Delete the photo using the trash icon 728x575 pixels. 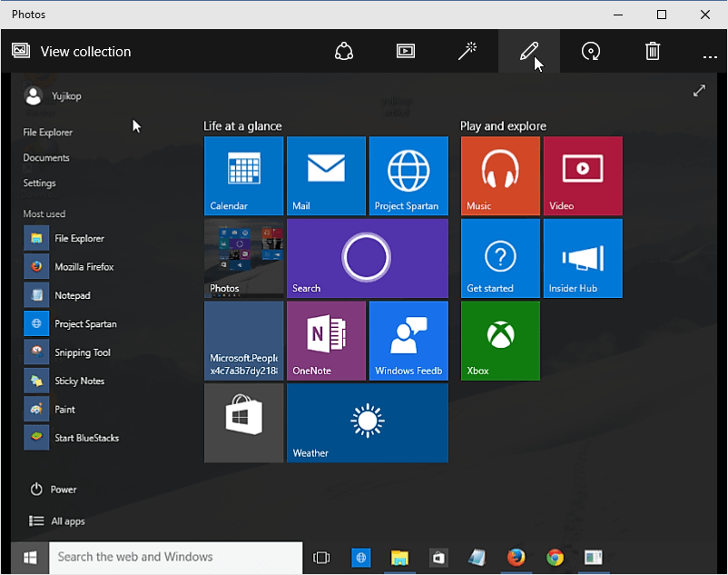tap(653, 51)
